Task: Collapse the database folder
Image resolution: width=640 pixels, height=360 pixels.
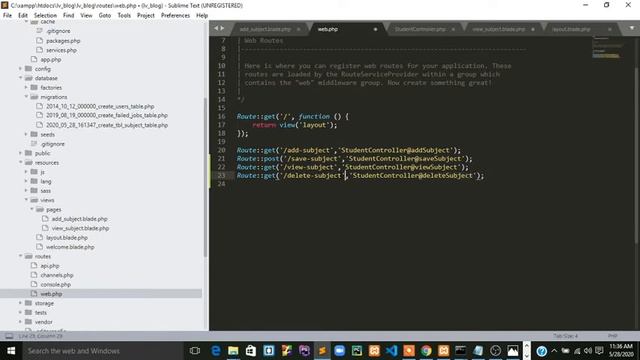Action: [20, 78]
